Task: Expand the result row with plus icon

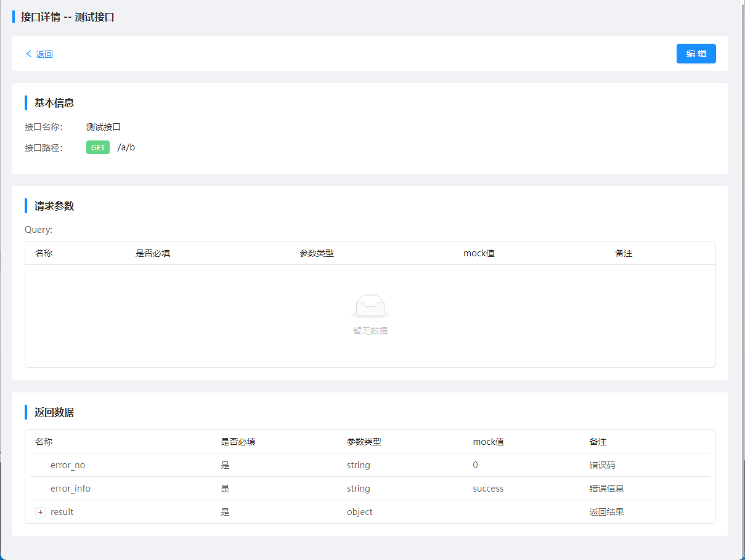Action: click(41, 512)
